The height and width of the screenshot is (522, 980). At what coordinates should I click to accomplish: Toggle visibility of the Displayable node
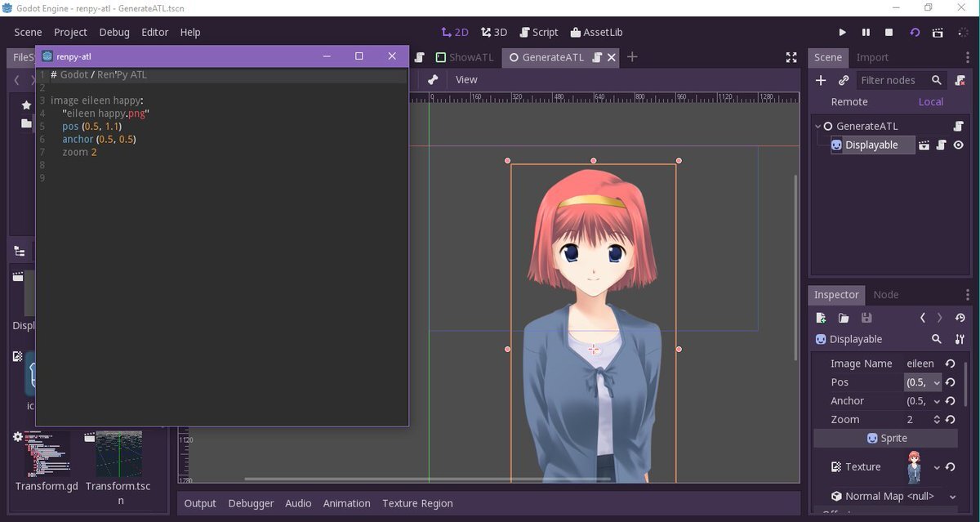pos(959,145)
